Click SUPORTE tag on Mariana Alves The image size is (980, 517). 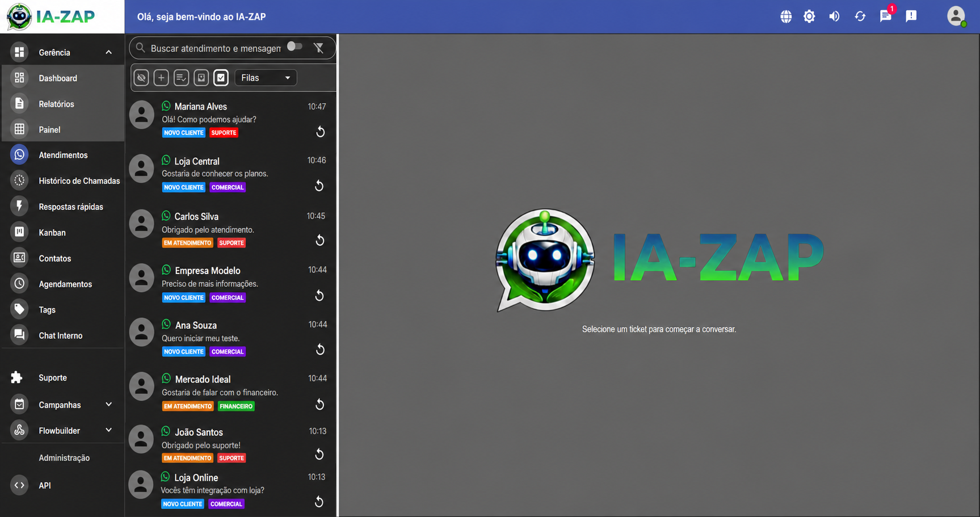(224, 133)
